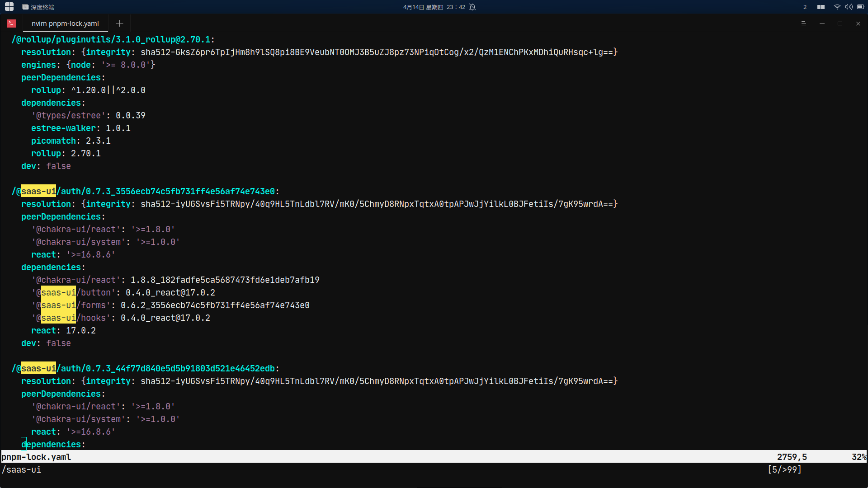Open a new terminal tab with the plus button
Image resolution: width=868 pixels, height=488 pixels.
(119, 23)
